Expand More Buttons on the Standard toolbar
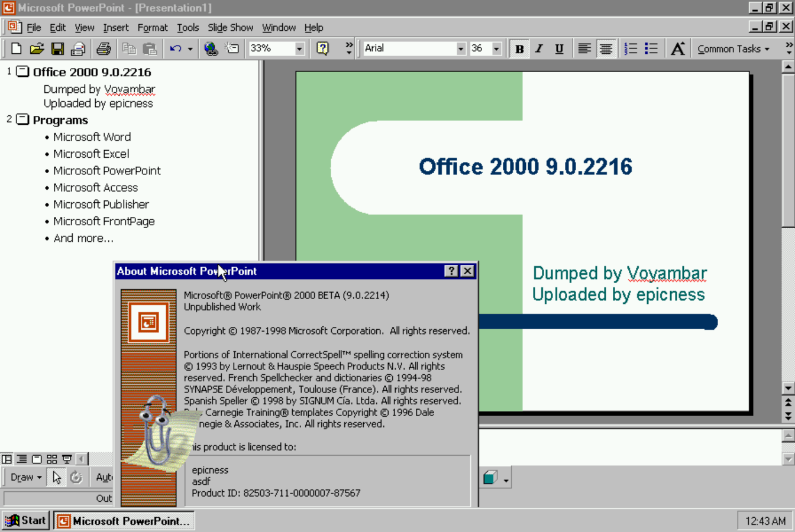 [349, 48]
